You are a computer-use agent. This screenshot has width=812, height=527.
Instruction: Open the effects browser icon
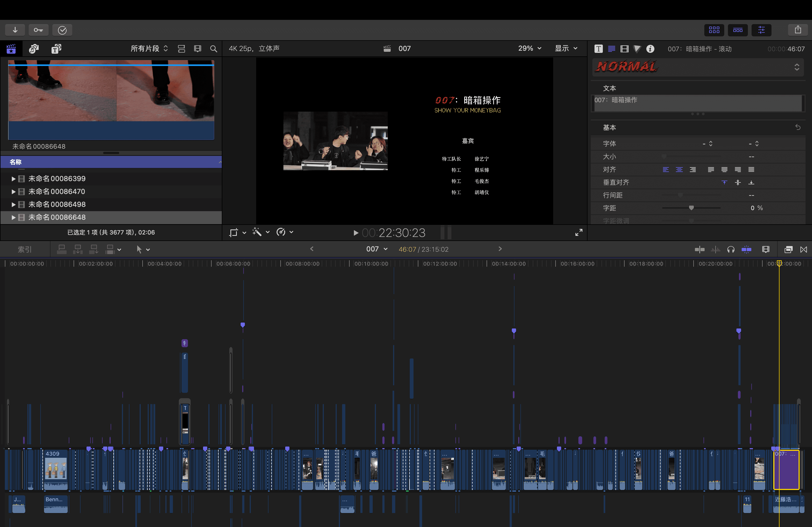788,250
